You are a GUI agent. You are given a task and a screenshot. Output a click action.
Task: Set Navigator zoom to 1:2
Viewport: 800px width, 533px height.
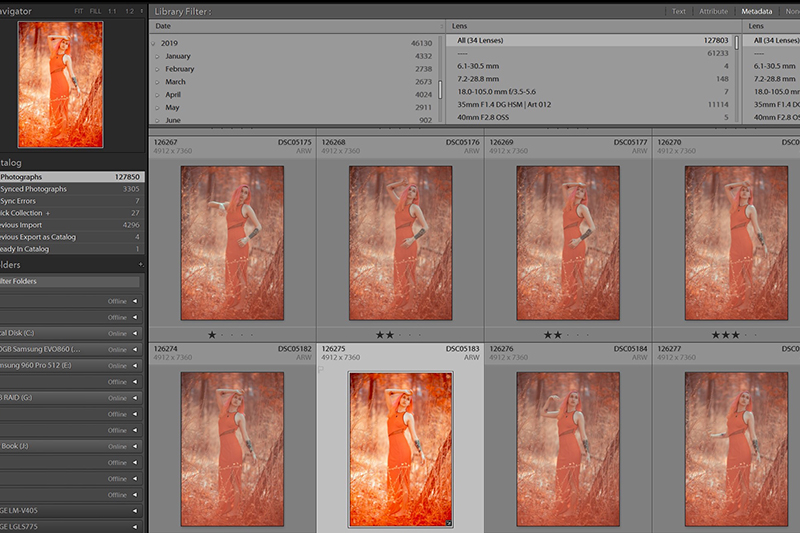[x=130, y=11]
